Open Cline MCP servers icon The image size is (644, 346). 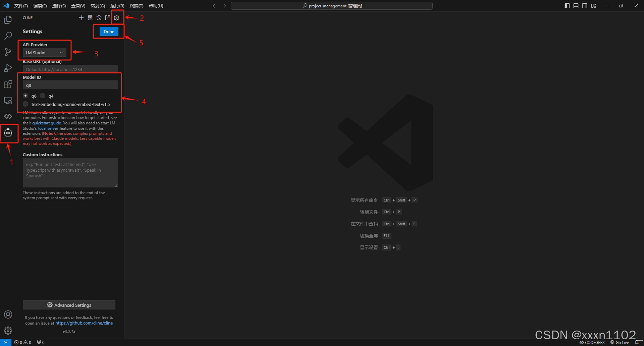point(90,18)
